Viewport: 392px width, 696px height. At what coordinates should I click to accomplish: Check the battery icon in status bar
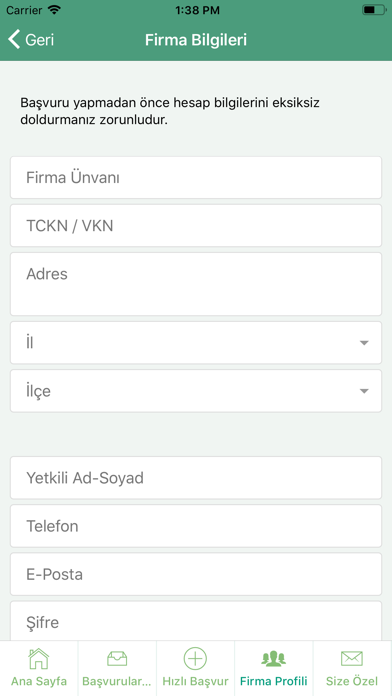[x=374, y=10]
